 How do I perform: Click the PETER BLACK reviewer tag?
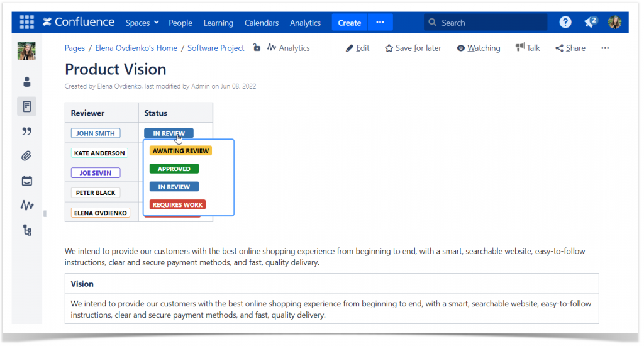96,193
